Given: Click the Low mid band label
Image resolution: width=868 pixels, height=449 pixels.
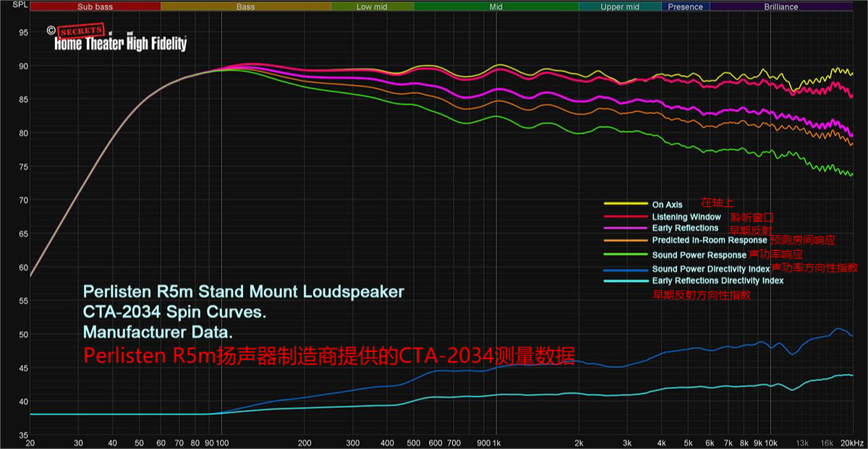Looking at the screenshot, I should coord(372,7).
